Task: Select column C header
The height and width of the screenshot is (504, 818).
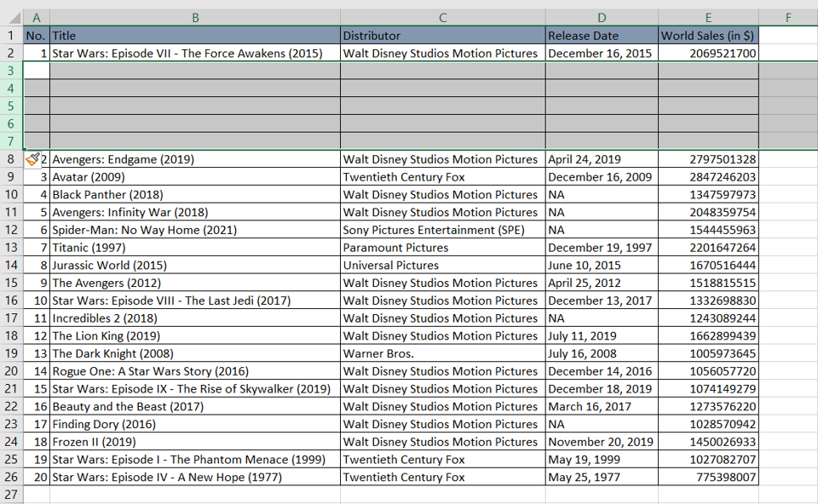Action: [443, 18]
